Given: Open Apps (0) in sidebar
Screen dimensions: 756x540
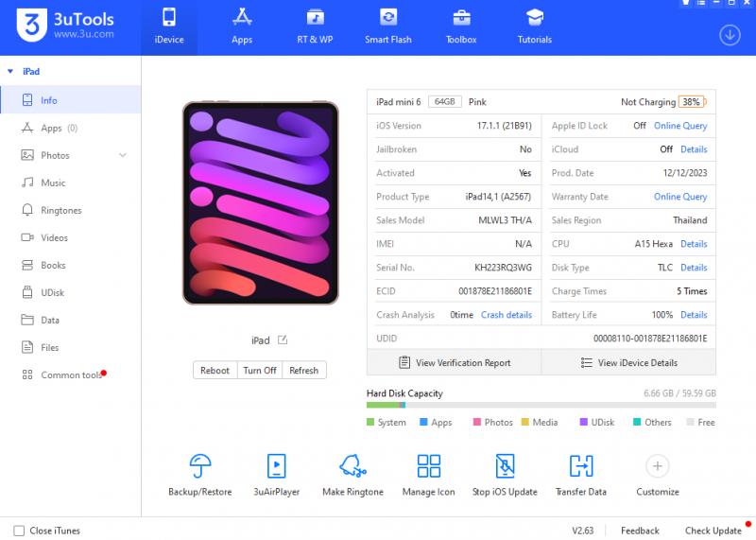Looking at the screenshot, I should point(71,128).
